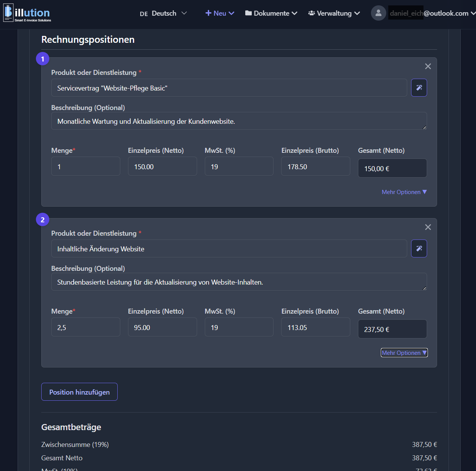Viewport: 476px width, 471px height.
Task: Grab resize handle of Stundenbasierte Leistung description
Action: pos(424,288)
